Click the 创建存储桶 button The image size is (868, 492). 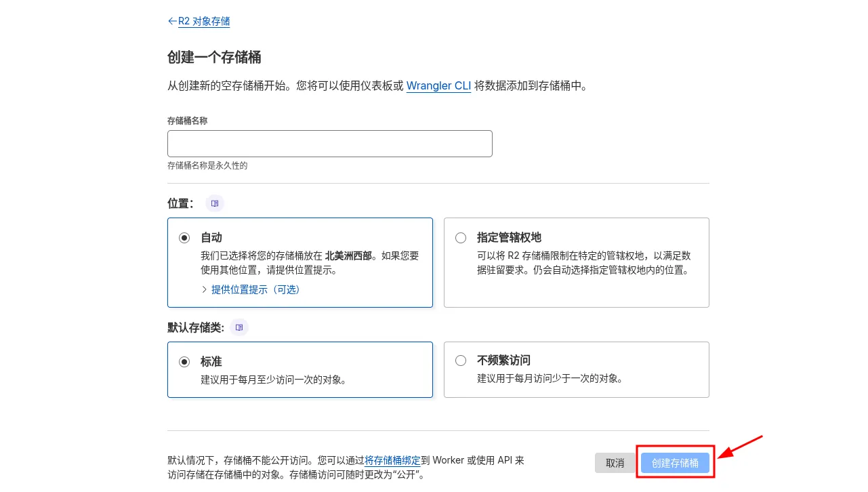[x=675, y=463]
